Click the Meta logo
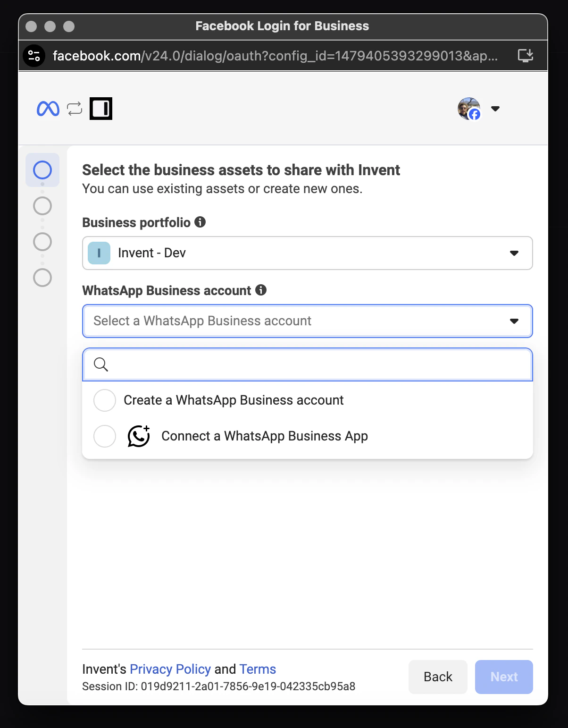This screenshot has width=568, height=728. 47,108
